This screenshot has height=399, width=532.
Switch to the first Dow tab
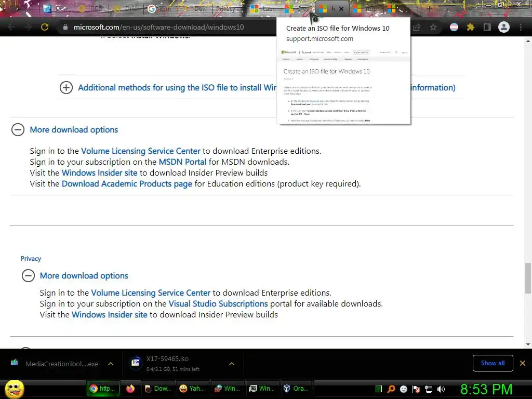56,9
